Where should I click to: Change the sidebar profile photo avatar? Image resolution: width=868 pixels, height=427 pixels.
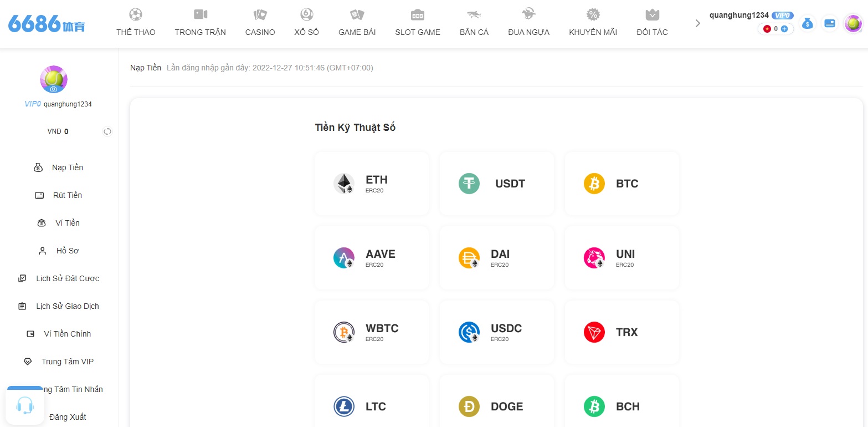click(54, 79)
